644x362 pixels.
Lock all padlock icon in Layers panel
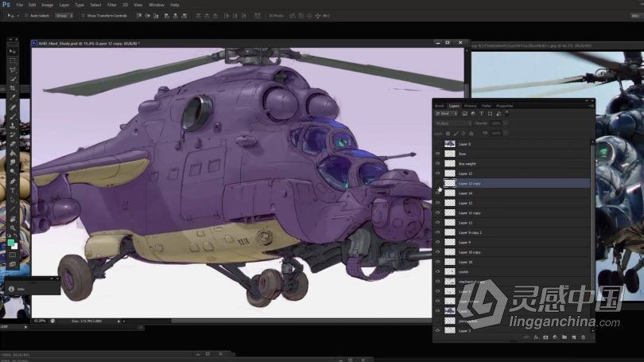[471, 133]
